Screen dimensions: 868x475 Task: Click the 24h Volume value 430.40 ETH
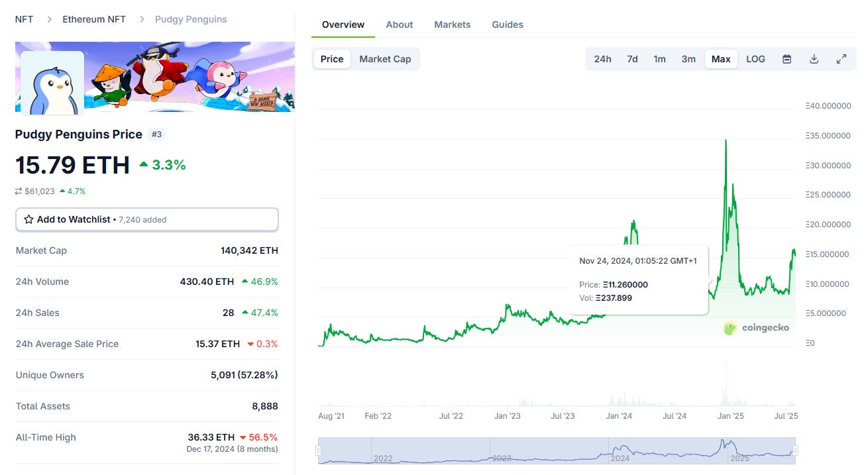(207, 282)
